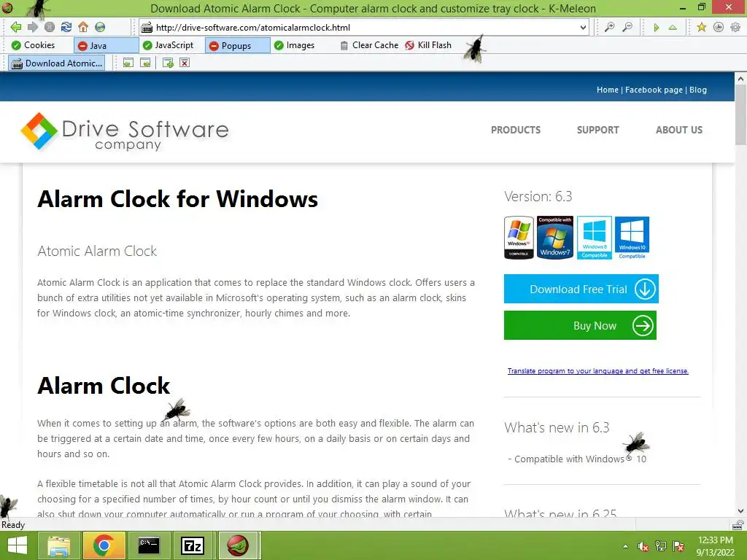Screen dimensions: 747x560
Task: Open a new tab with plus icon
Action: pos(168,63)
